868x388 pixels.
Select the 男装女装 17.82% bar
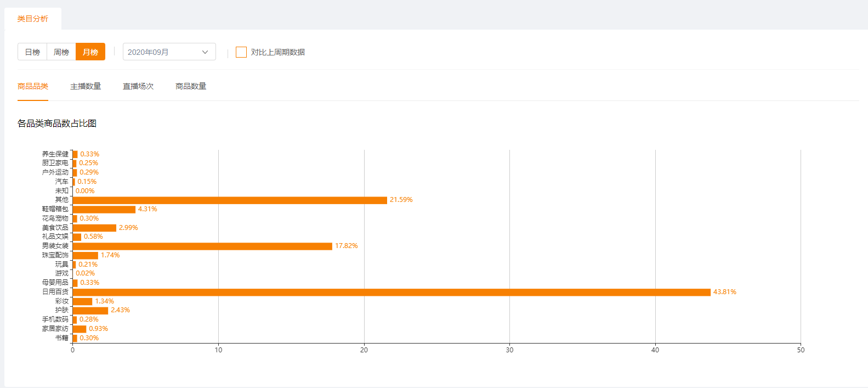[202, 246]
